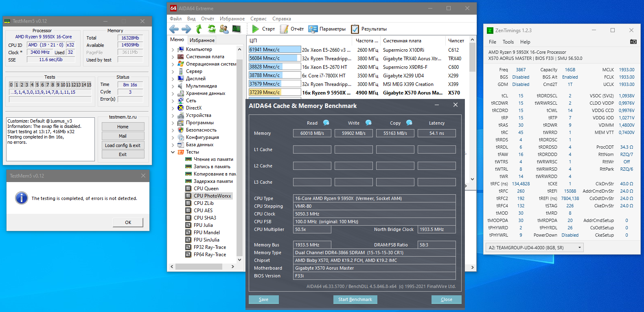Click Start Benchmark in Cache & Memory Benchmark
Viewport: 644px width, 312px height.
coord(355,300)
